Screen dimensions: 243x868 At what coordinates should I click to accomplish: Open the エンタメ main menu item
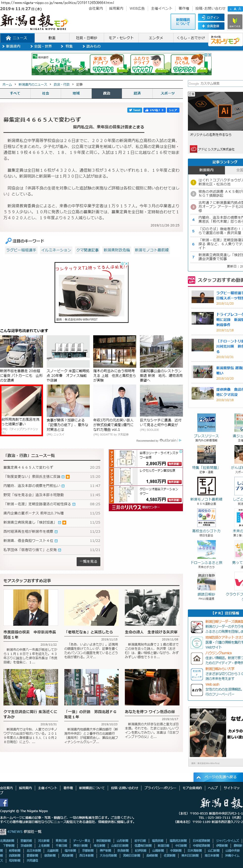156,38
